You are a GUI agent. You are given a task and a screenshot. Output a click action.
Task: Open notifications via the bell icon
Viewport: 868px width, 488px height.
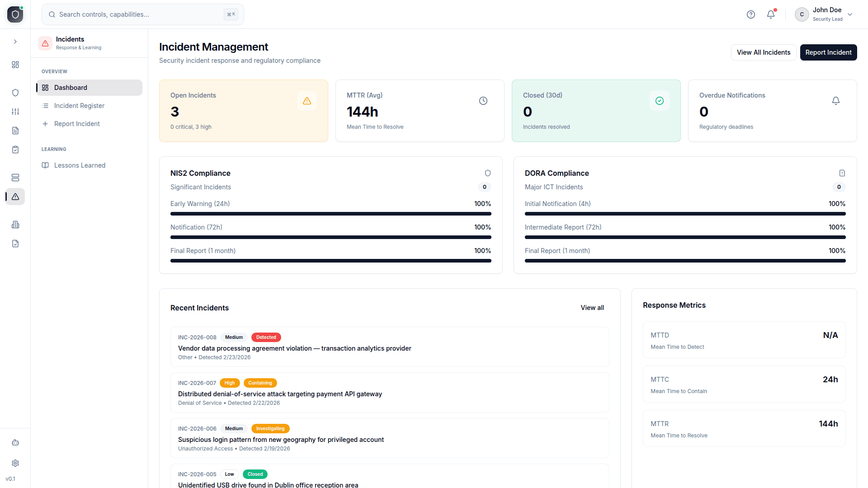click(770, 14)
